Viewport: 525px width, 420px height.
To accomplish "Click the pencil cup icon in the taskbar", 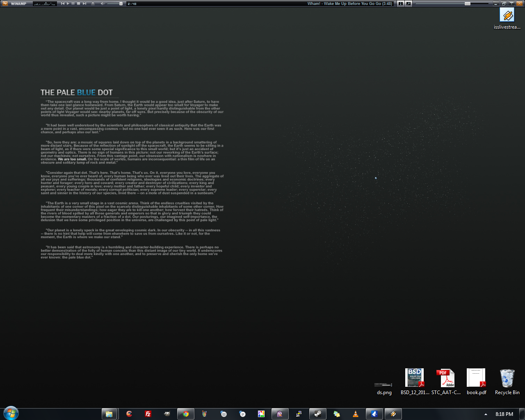I will [205, 414].
